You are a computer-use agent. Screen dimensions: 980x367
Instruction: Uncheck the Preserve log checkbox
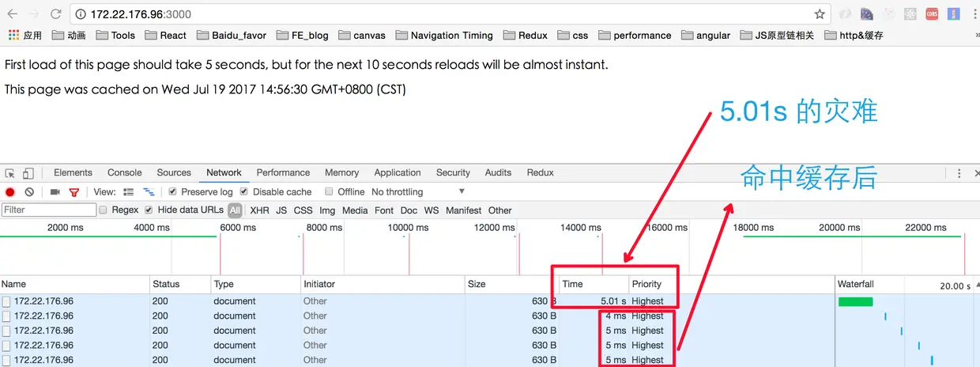coord(173,192)
